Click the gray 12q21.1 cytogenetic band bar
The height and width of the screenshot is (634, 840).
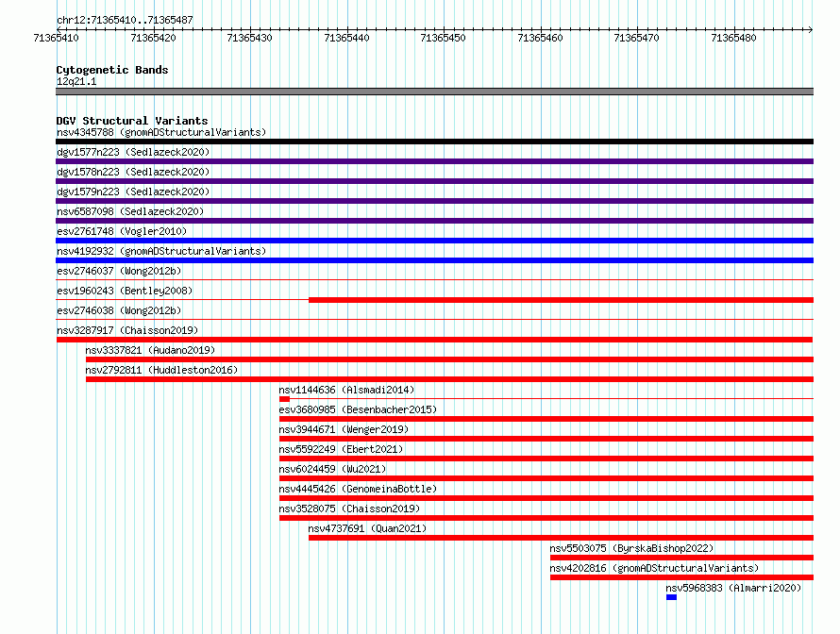(x=434, y=92)
